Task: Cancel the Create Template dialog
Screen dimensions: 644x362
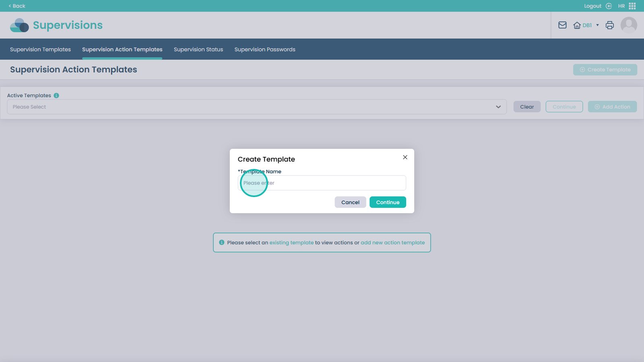Action: coord(350,202)
